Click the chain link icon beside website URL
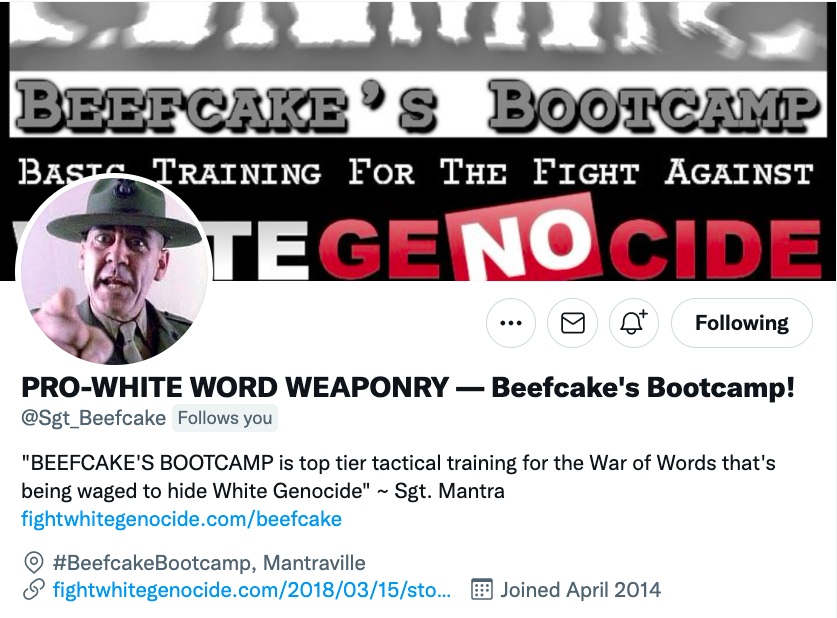 click(x=34, y=590)
